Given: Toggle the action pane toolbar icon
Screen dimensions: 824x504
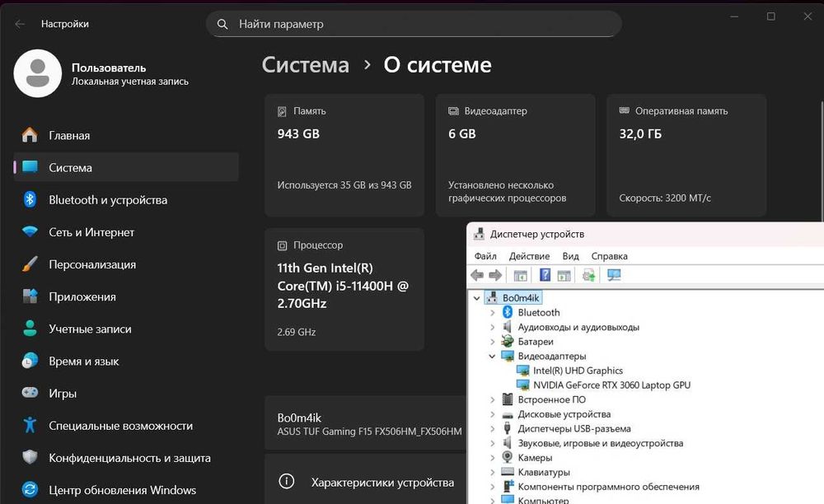Looking at the screenshot, I should tap(564, 275).
